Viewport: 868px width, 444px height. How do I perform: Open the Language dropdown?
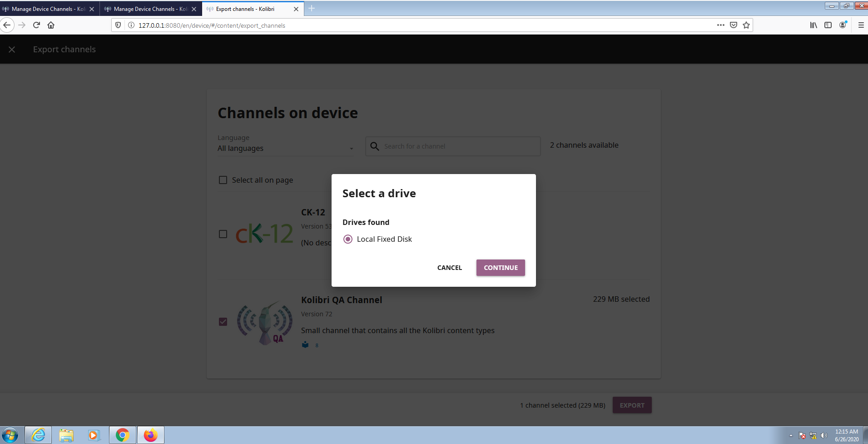286,149
